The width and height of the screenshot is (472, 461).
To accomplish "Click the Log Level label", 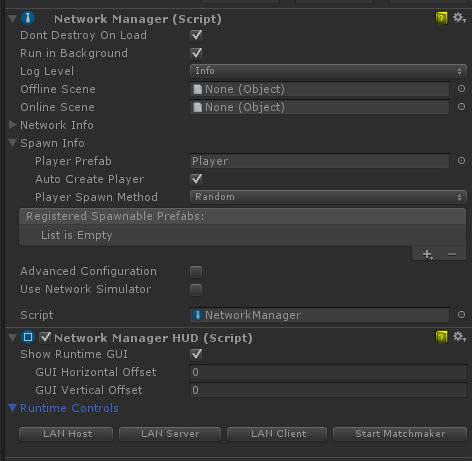I will [x=47, y=71].
